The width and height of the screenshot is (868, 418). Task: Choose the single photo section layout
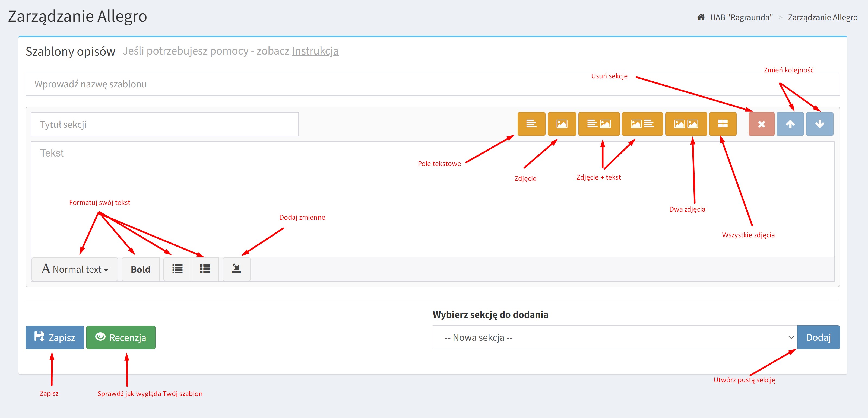pos(561,124)
